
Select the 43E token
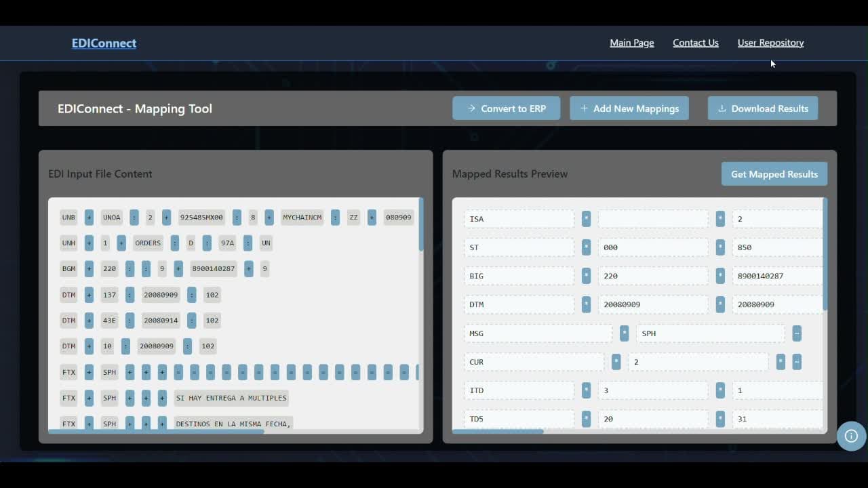click(109, 321)
